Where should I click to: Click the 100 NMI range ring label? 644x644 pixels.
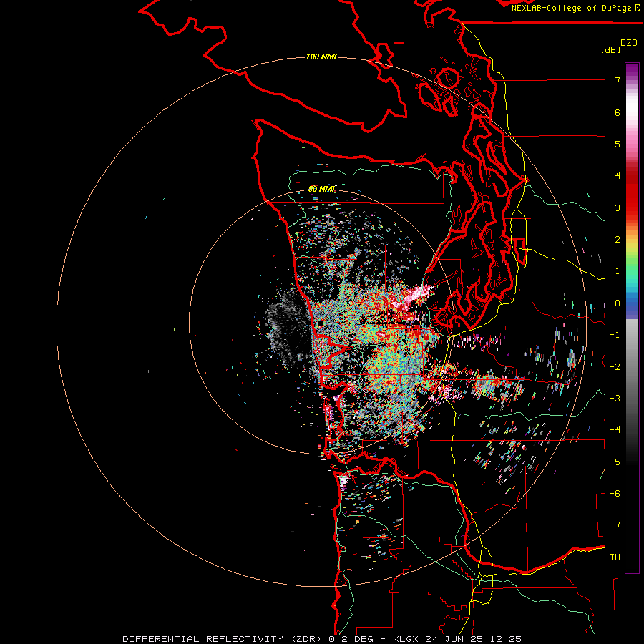pos(321,57)
